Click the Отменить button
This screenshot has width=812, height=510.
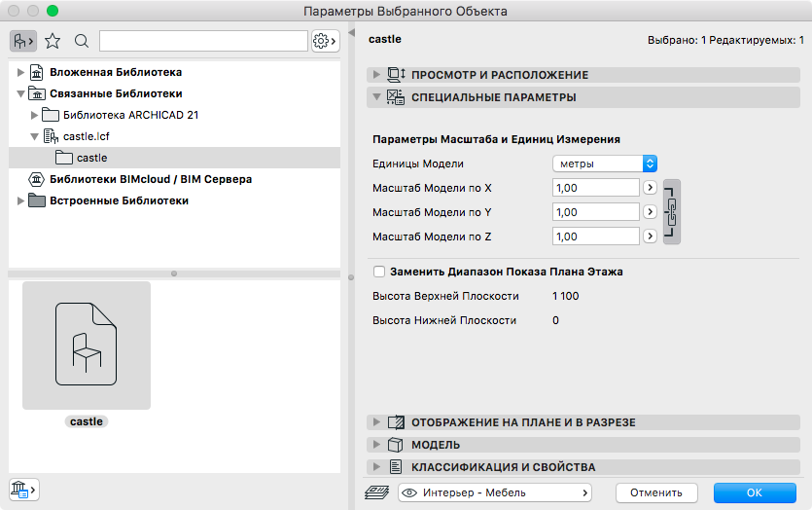pyautogui.click(x=656, y=492)
